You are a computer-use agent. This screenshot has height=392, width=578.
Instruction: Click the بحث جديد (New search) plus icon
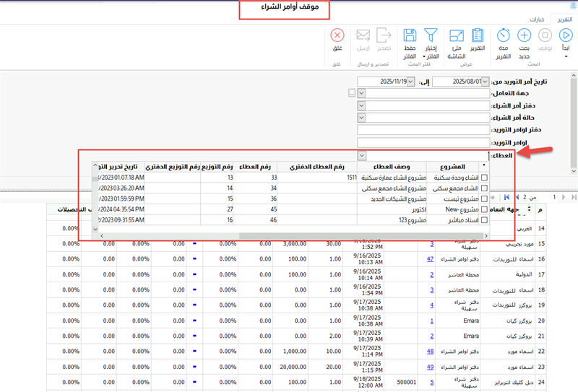(x=525, y=35)
